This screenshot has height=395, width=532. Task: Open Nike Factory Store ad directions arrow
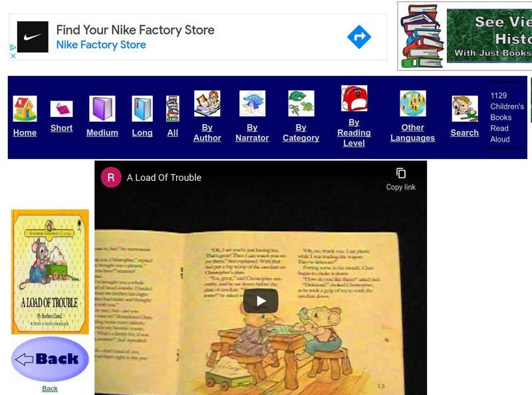pyautogui.click(x=359, y=37)
